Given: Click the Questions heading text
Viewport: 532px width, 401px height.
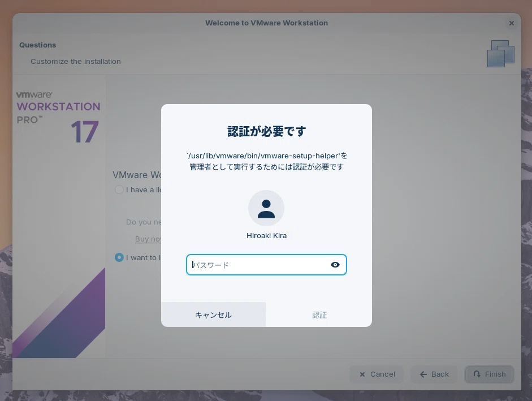Looking at the screenshot, I should tap(38, 45).
